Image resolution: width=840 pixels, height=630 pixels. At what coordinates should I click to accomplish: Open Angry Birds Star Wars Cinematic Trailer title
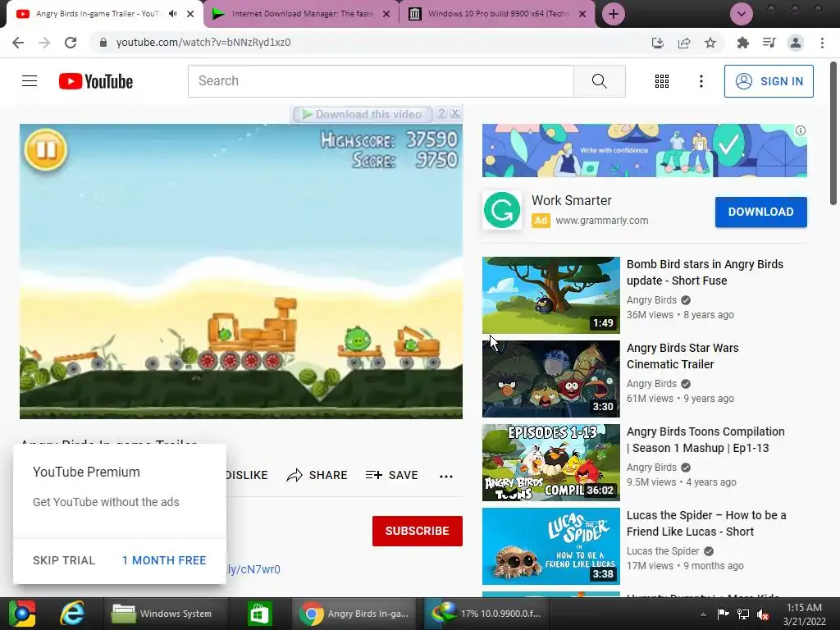coord(682,356)
